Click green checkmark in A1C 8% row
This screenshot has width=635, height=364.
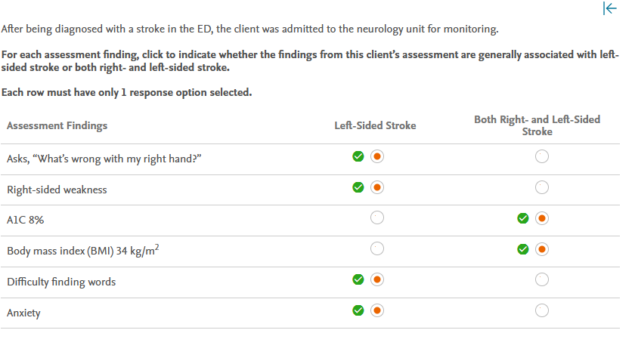[522, 218]
